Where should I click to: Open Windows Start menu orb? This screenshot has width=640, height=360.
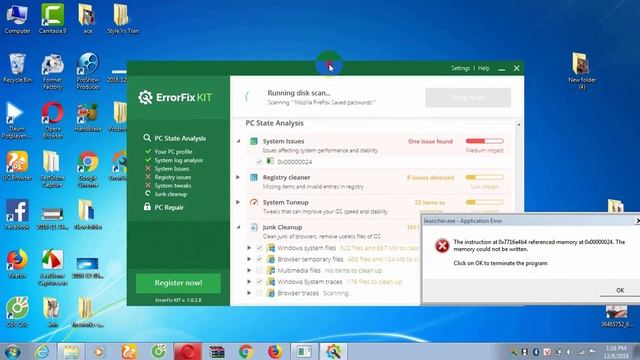13,352
